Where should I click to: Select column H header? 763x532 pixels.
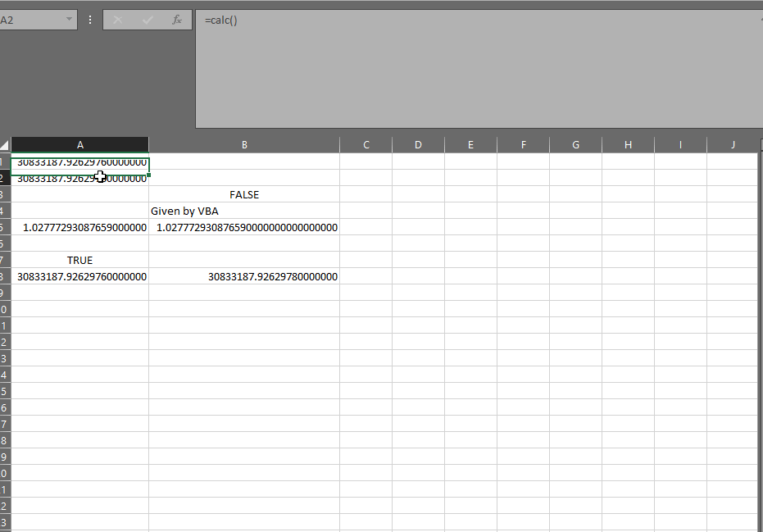coord(629,144)
